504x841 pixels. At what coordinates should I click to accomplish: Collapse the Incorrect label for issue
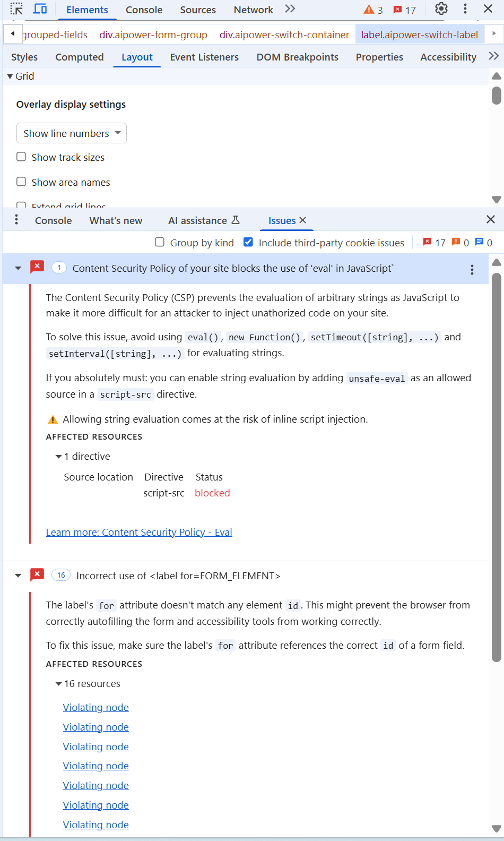(x=18, y=576)
